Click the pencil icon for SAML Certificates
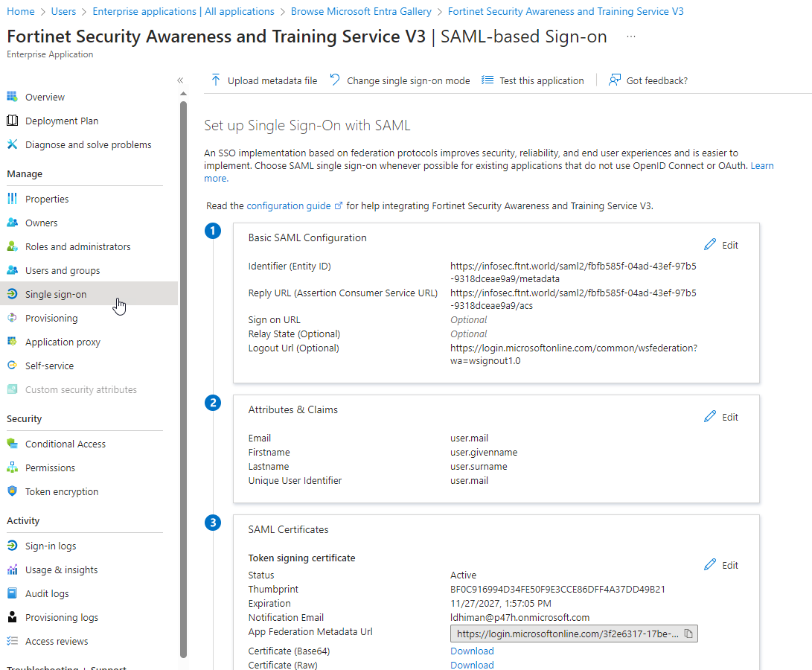The image size is (812, 670). click(x=710, y=565)
